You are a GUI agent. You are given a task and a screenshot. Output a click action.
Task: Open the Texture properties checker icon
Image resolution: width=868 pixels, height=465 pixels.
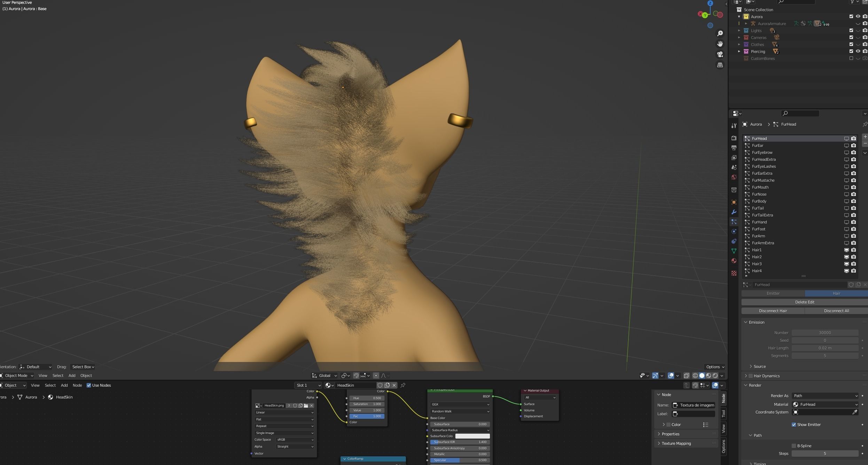click(x=734, y=273)
